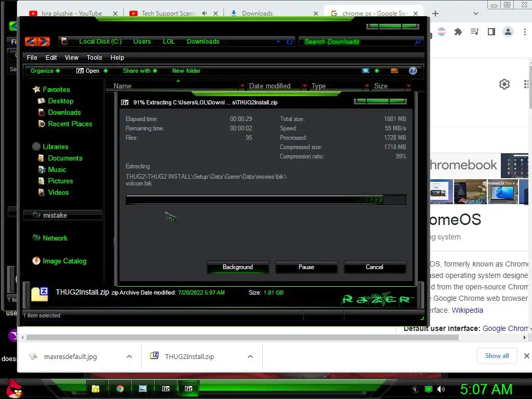
Task: Open Chrome tab search chevron
Action: (x=476, y=14)
